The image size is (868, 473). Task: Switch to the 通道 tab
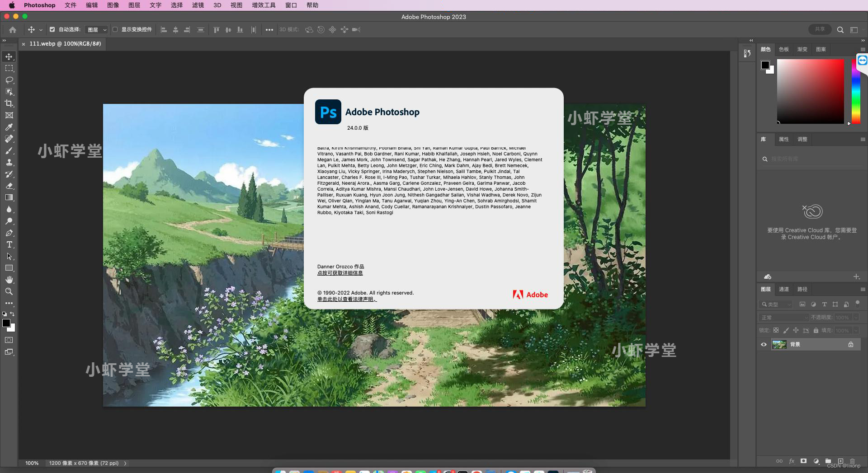point(784,289)
